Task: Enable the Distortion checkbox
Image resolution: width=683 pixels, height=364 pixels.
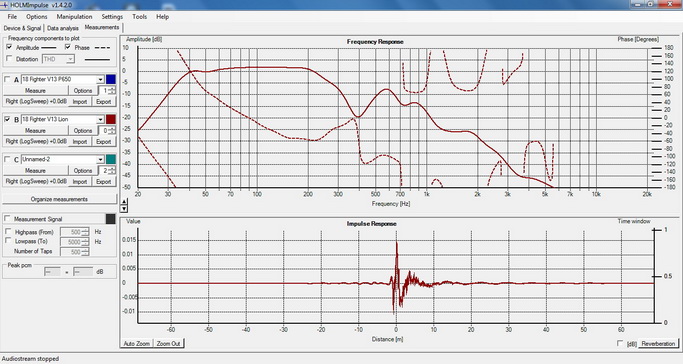Action: [x=9, y=58]
